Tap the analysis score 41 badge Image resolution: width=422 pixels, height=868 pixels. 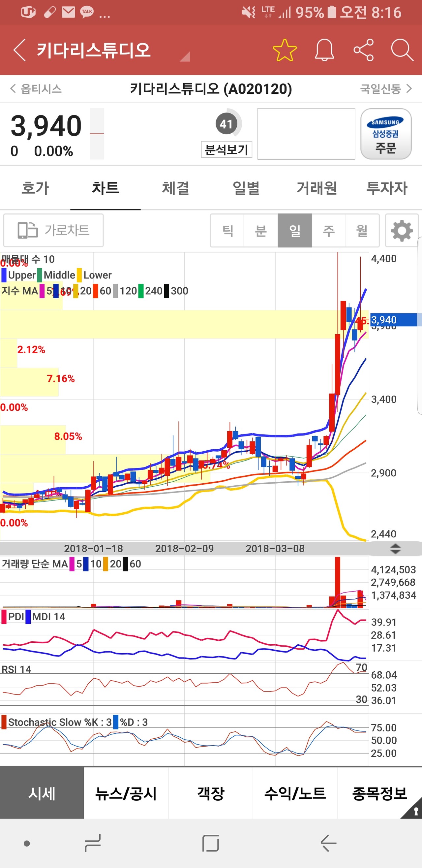point(226,124)
